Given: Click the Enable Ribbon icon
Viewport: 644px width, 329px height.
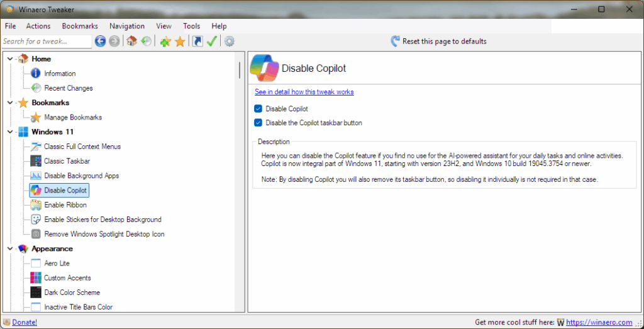Looking at the screenshot, I should [x=36, y=205].
